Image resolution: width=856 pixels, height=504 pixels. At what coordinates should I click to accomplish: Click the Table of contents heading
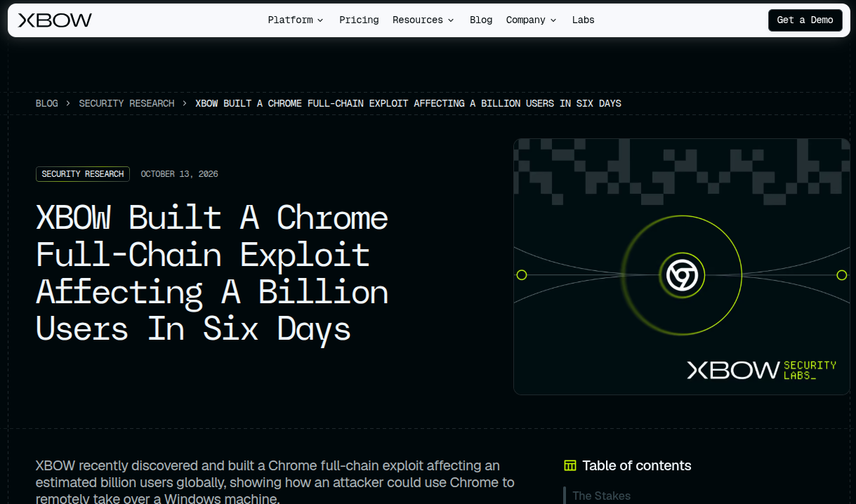tap(637, 465)
